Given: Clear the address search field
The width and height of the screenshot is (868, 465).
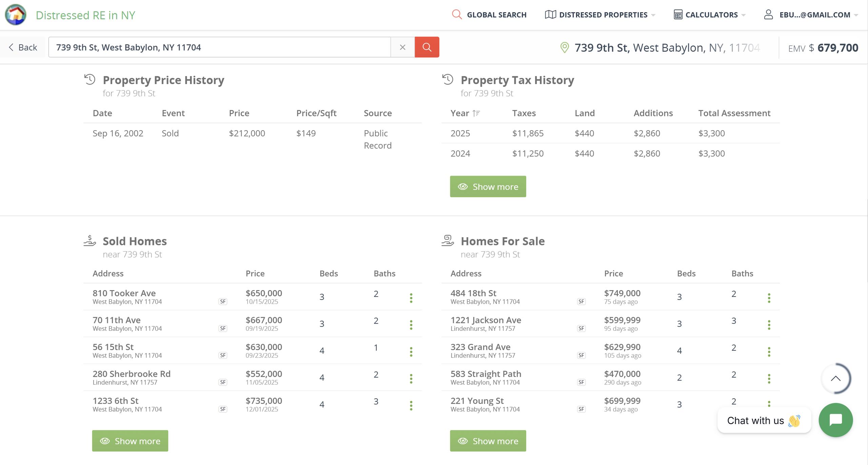Looking at the screenshot, I should (402, 47).
